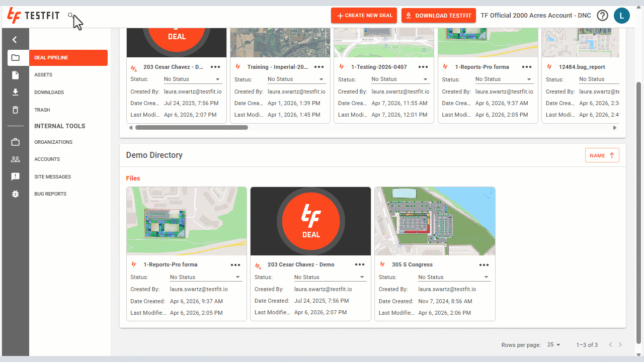Select Downloads in sidebar
The height and width of the screenshot is (362, 644).
(x=49, y=93)
